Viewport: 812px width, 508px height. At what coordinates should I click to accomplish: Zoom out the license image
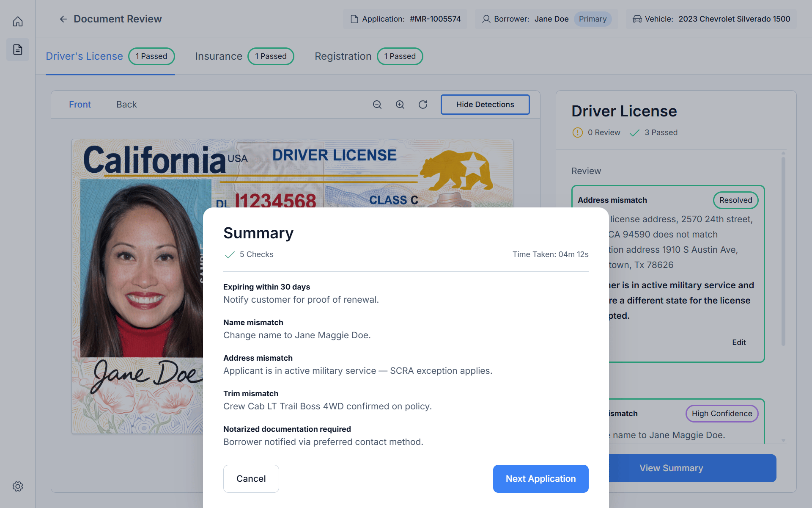coord(377,105)
